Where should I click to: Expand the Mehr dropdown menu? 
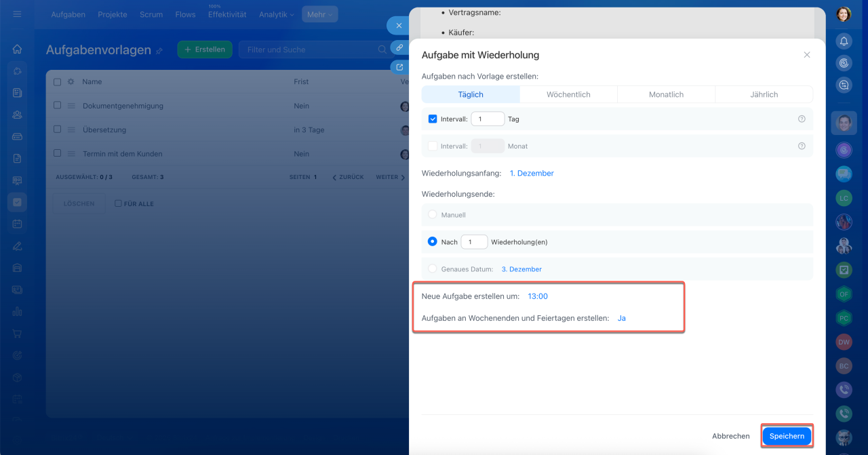click(319, 14)
